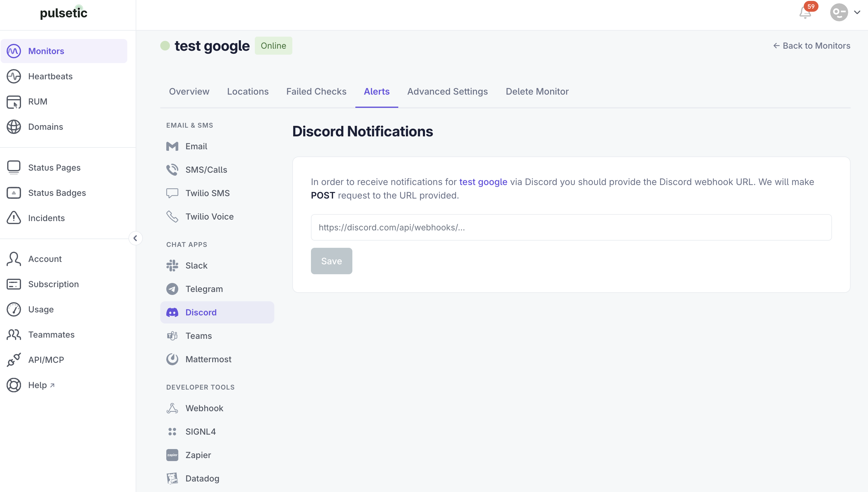Select the Telegram logo icon

(x=172, y=289)
